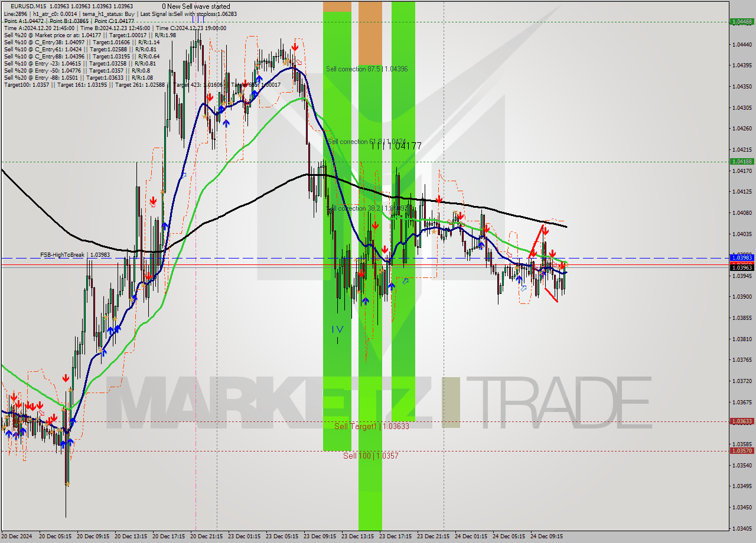Click the 1.03720 price axis value
The height and width of the screenshot is (543, 756).
click(742, 381)
